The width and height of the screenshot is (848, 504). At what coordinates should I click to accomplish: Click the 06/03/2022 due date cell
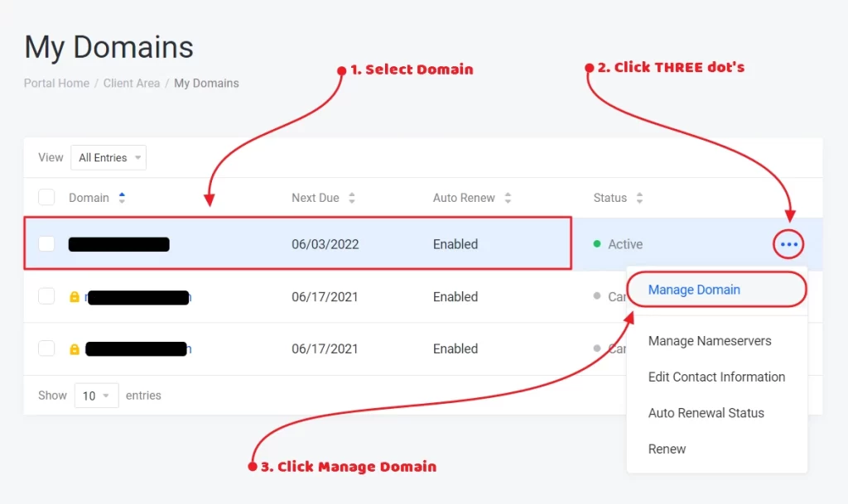click(x=325, y=244)
